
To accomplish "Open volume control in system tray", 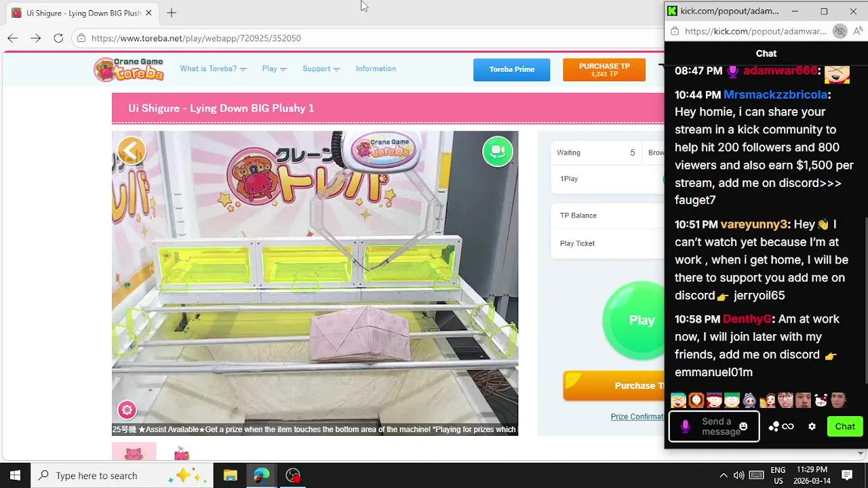I will tap(738, 475).
